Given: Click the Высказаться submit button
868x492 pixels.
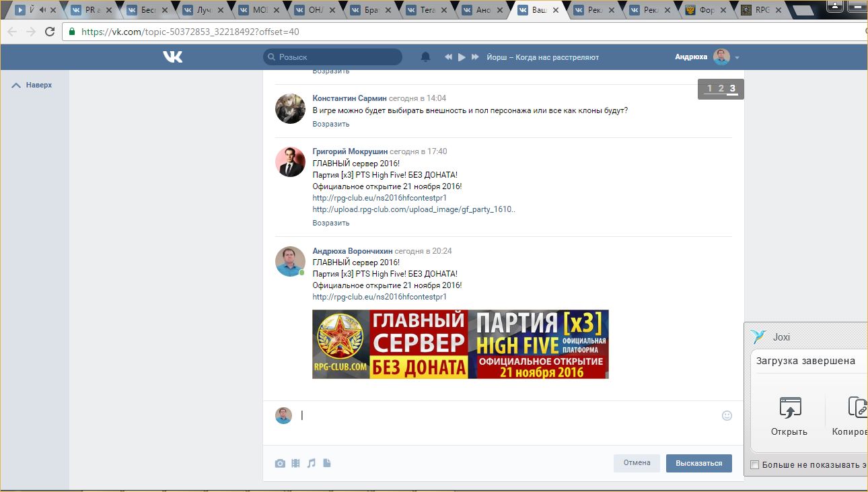Looking at the screenshot, I should click(699, 463).
